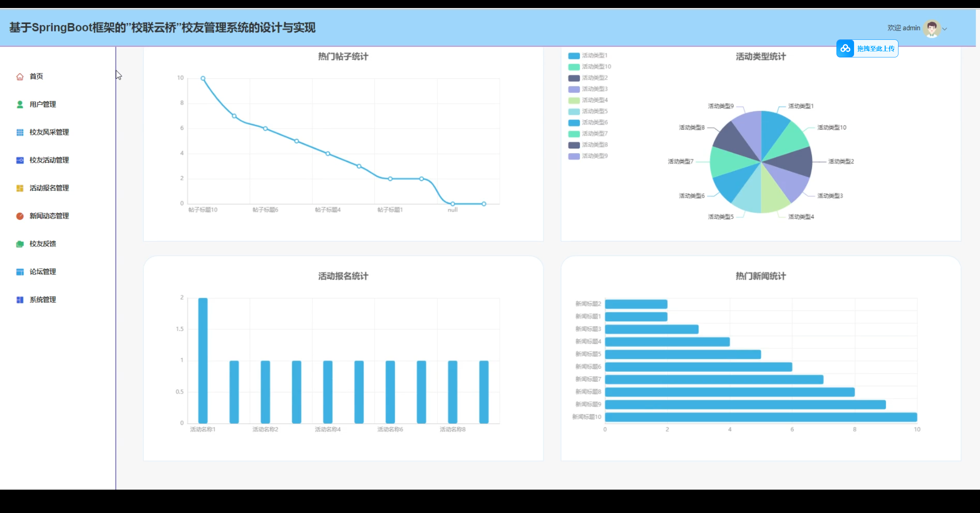This screenshot has width=980, height=513.
Task: Click the green icon beside 校友反馈
Action: pyautogui.click(x=20, y=244)
